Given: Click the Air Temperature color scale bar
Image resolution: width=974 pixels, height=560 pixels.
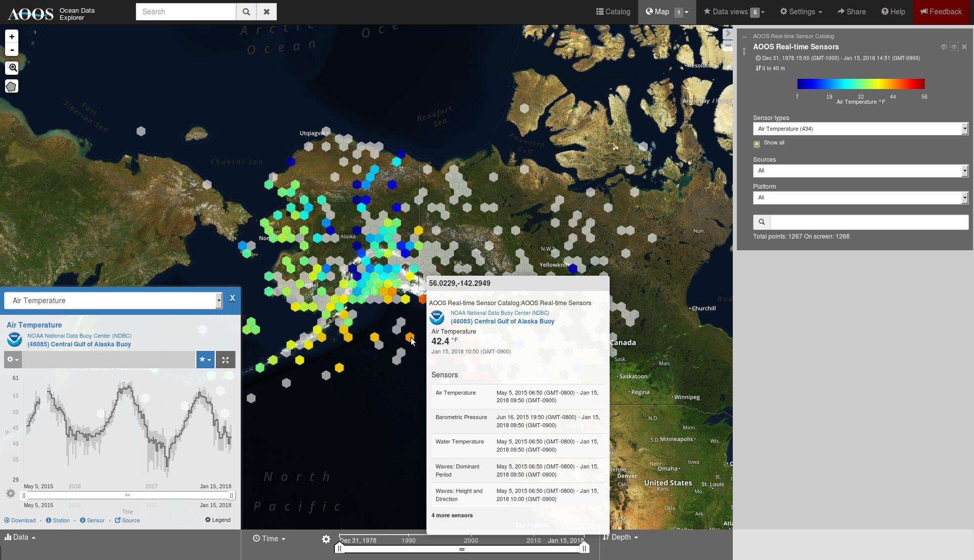Looking at the screenshot, I should [861, 84].
